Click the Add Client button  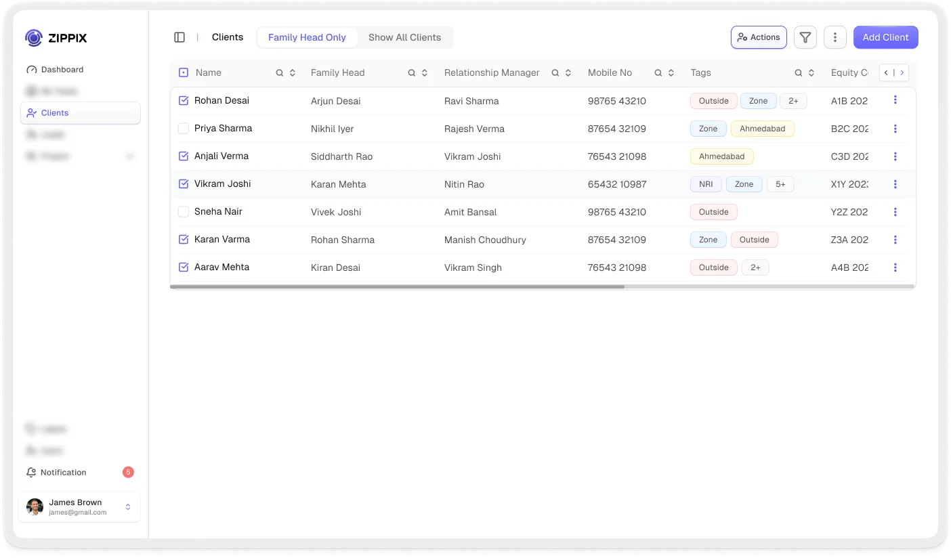[885, 37]
